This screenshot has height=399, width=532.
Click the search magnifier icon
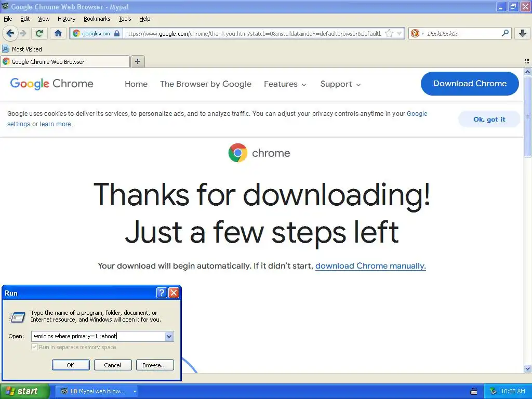(x=505, y=33)
